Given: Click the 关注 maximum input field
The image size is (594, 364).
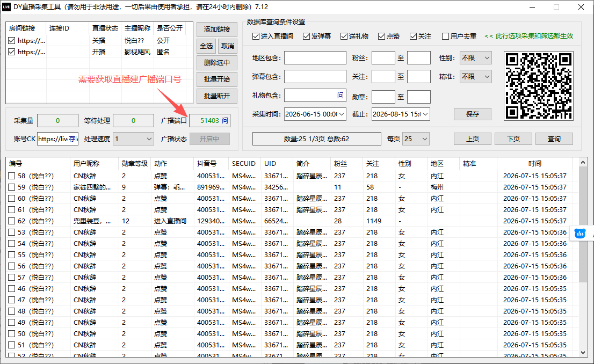Looking at the screenshot, I should [418, 77].
